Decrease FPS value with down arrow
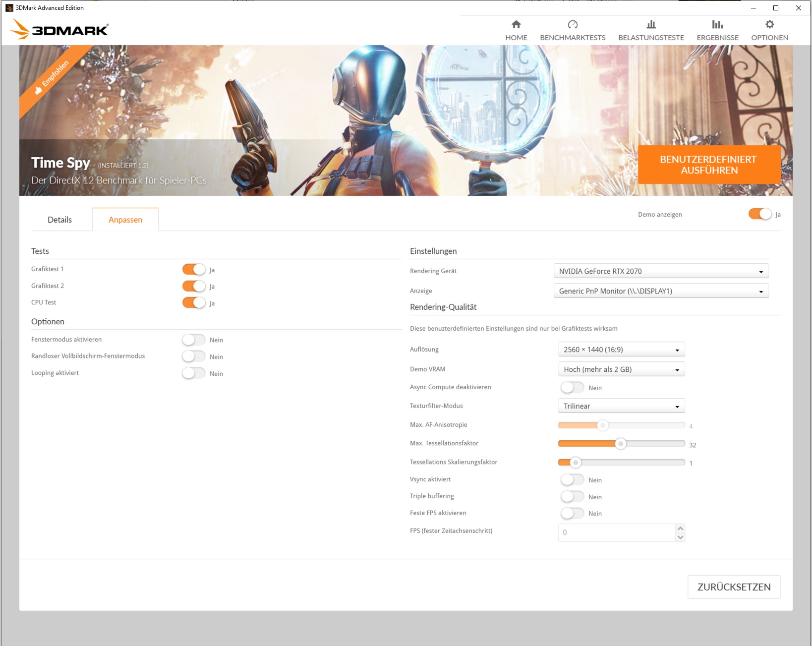 pos(680,537)
